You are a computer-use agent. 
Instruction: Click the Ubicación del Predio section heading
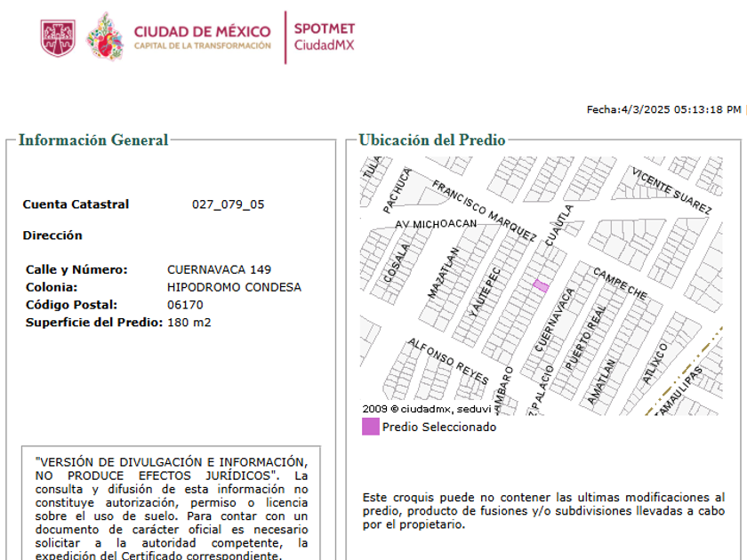(431, 140)
